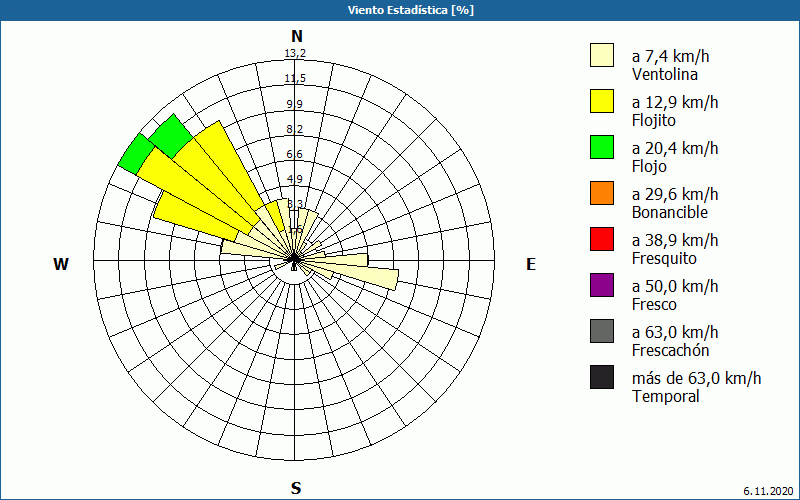Click the Frescachón gray legend swatch

click(602, 331)
